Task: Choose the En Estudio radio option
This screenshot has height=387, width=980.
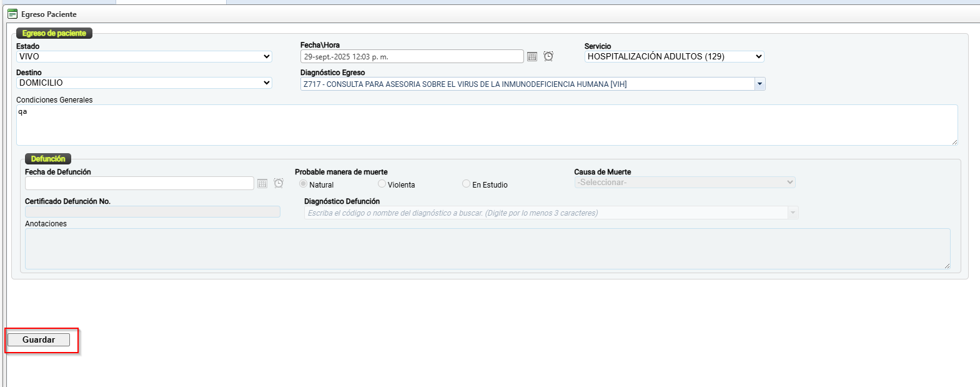Action: (466, 184)
